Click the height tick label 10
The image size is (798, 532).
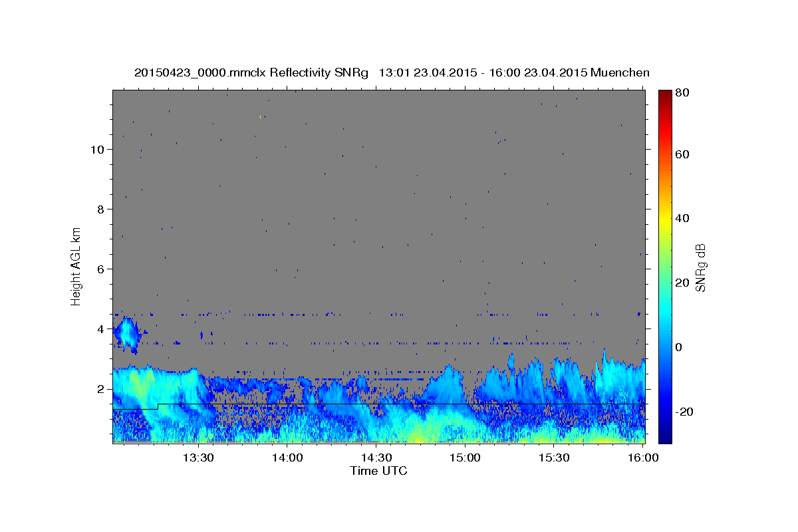point(96,149)
